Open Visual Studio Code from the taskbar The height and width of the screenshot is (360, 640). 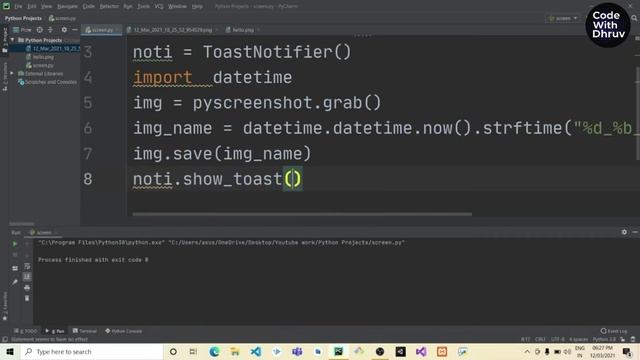pyautogui.click(x=256, y=352)
